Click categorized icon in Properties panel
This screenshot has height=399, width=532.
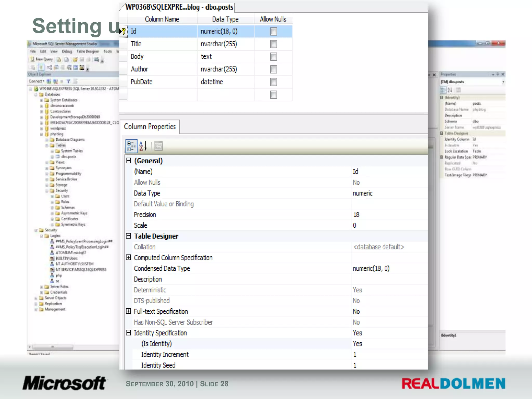tap(443, 90)
